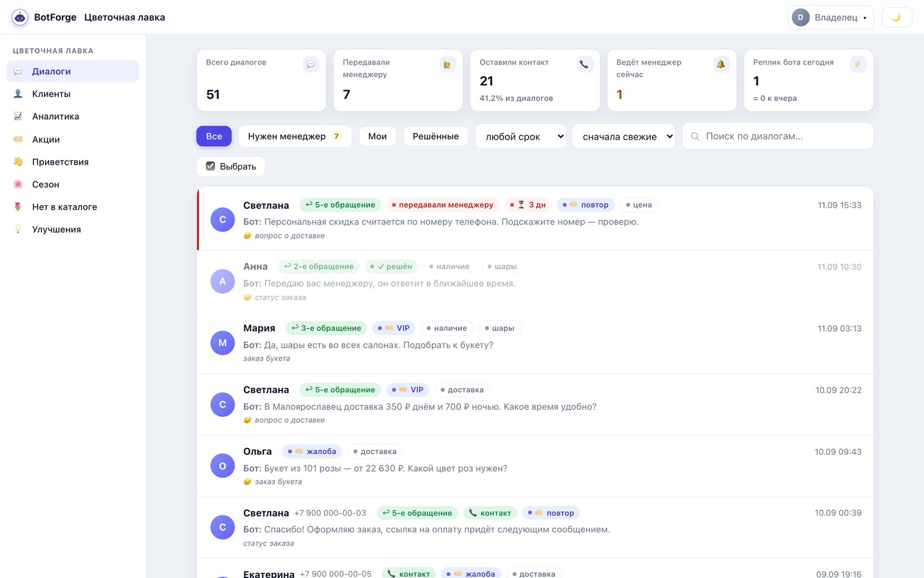
Task: Click 2-е обращение tag
Action: tap(319, 266)
